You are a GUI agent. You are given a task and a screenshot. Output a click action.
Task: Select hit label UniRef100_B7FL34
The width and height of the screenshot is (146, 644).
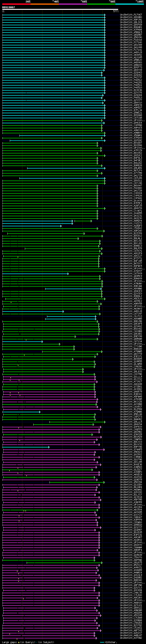[x=131, y=110]
